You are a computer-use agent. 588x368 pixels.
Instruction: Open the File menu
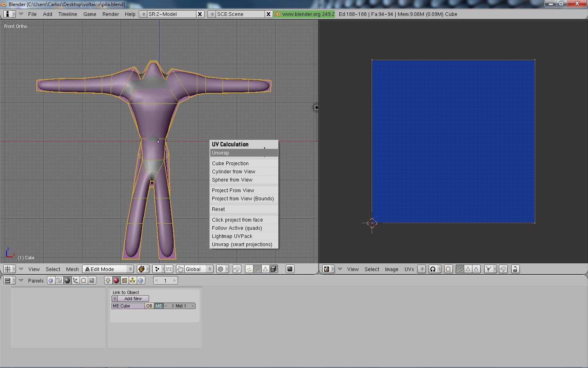click(x=32, y=14)
